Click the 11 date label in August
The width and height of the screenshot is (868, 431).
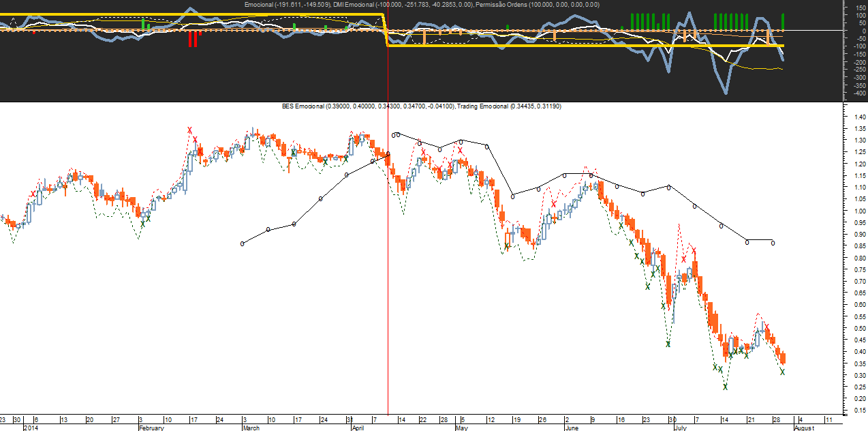[827, 419]
